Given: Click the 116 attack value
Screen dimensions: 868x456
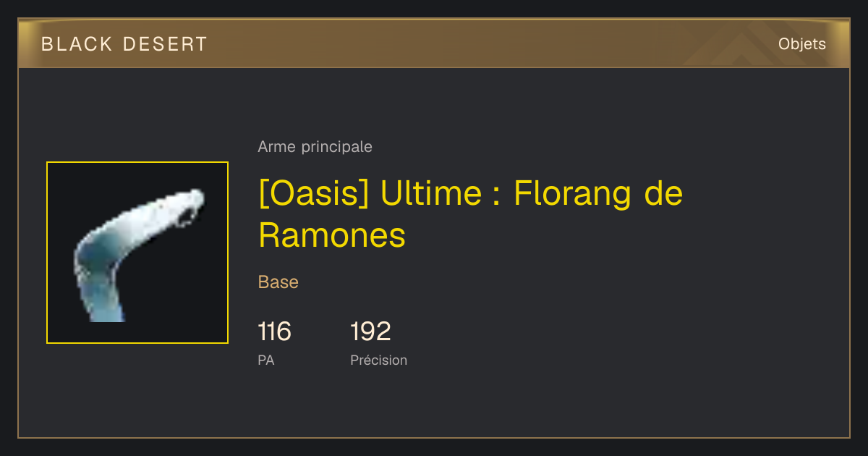Looking at the screenshot, I should [x=274, y=332].
